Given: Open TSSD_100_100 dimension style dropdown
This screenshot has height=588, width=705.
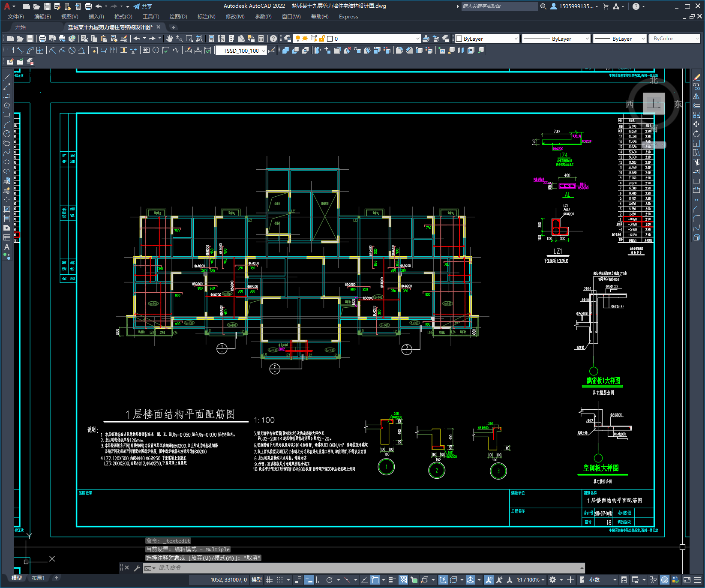Looking at the screenshot, I should pos(241,51).
